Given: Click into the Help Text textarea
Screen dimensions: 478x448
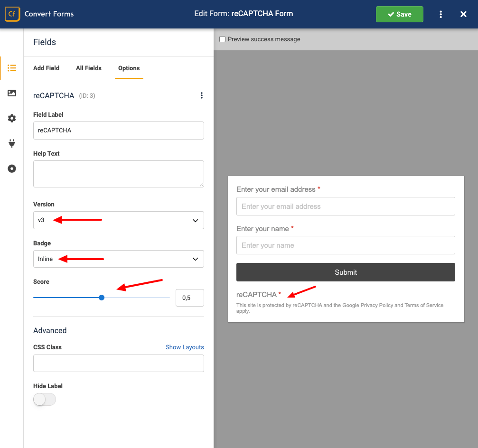Looking at the screenshot, I should point(119,174).
